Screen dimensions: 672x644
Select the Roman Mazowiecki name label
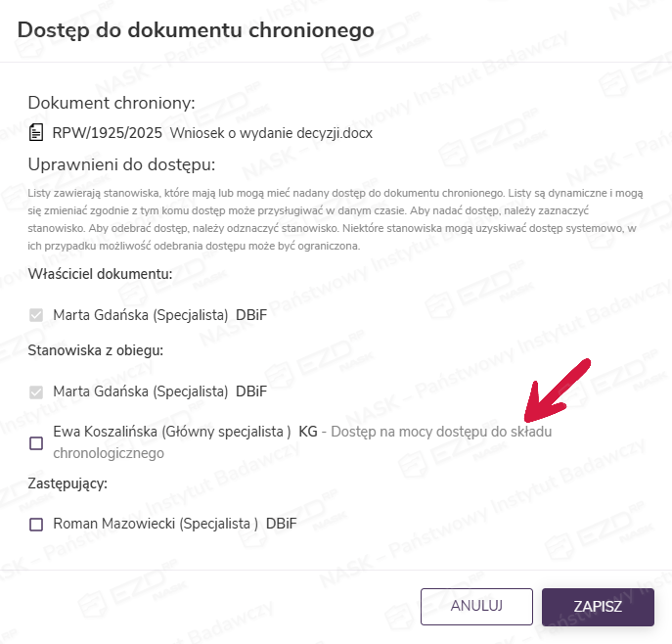point(156,525)
